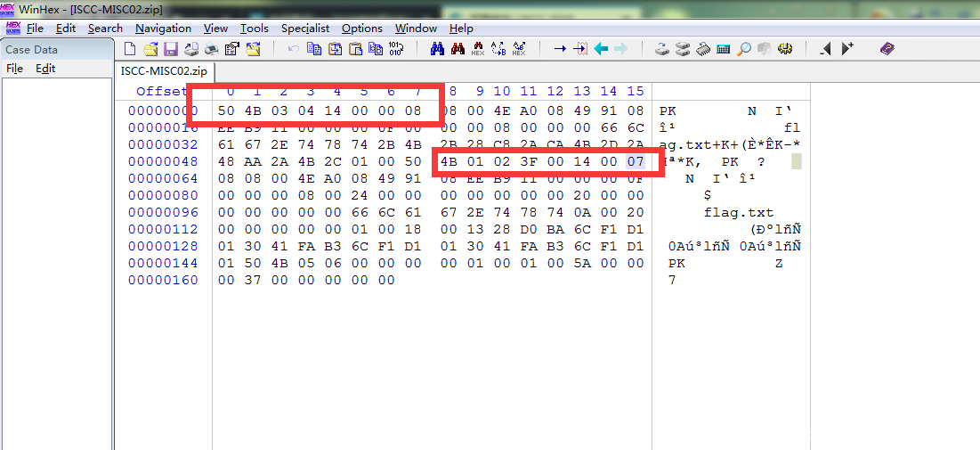Copy the block with the two-pages icon
This screenshot has height=450, width=980.
click(314, 49)
